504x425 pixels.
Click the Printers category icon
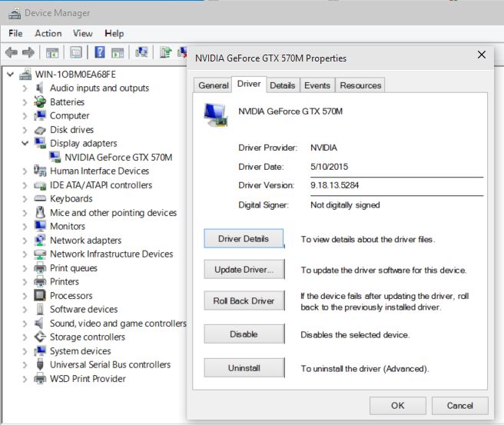[x=40, y=281]
